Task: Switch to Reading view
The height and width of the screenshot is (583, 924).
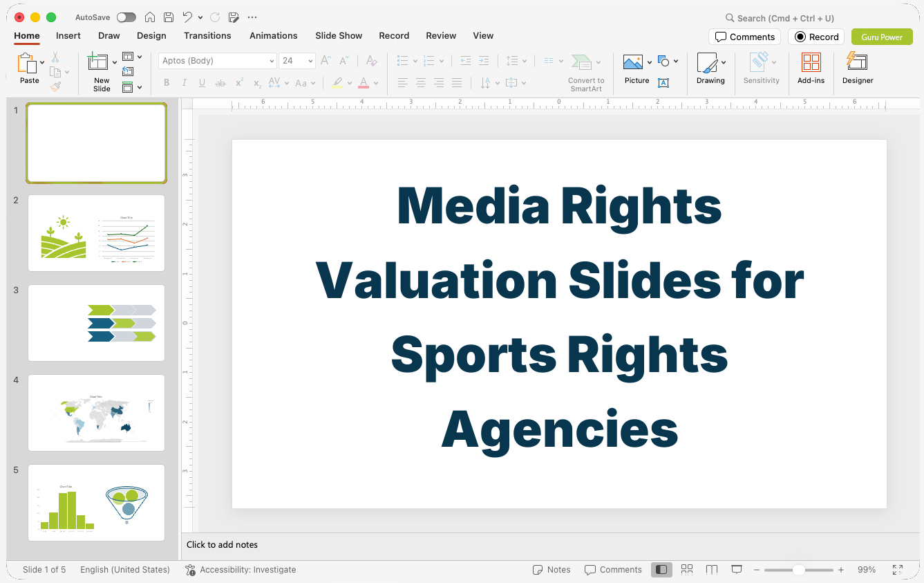Action: pyautogui.click(x=712, y=570)
